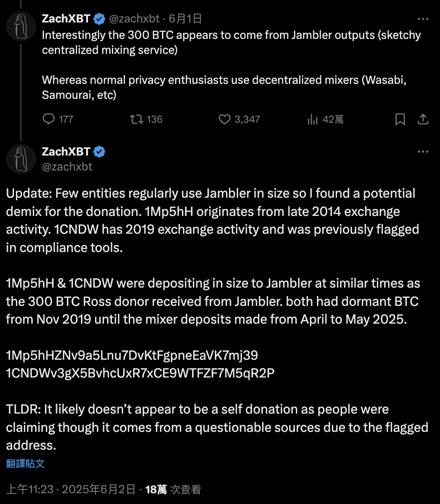Open @zachxbt handle under main author name
This screenshot has height=504, width=440.
[x=67, y=166]
